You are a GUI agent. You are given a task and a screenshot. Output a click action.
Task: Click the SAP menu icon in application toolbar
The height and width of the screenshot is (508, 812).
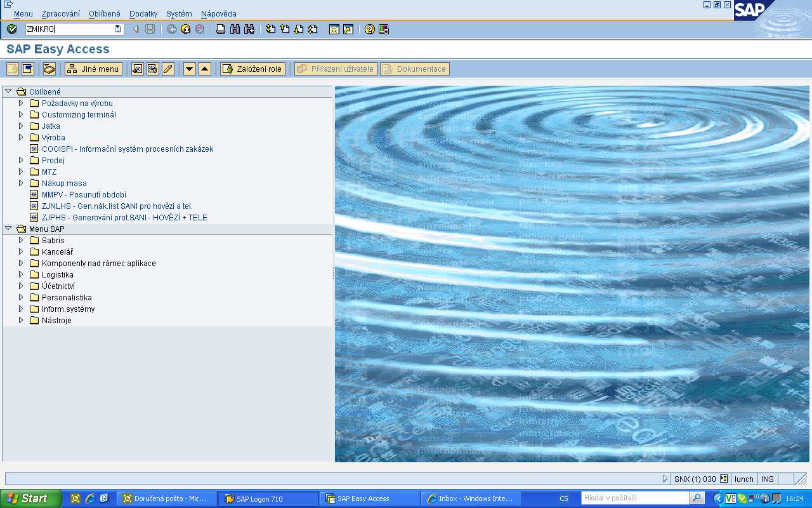pos(27,69)
